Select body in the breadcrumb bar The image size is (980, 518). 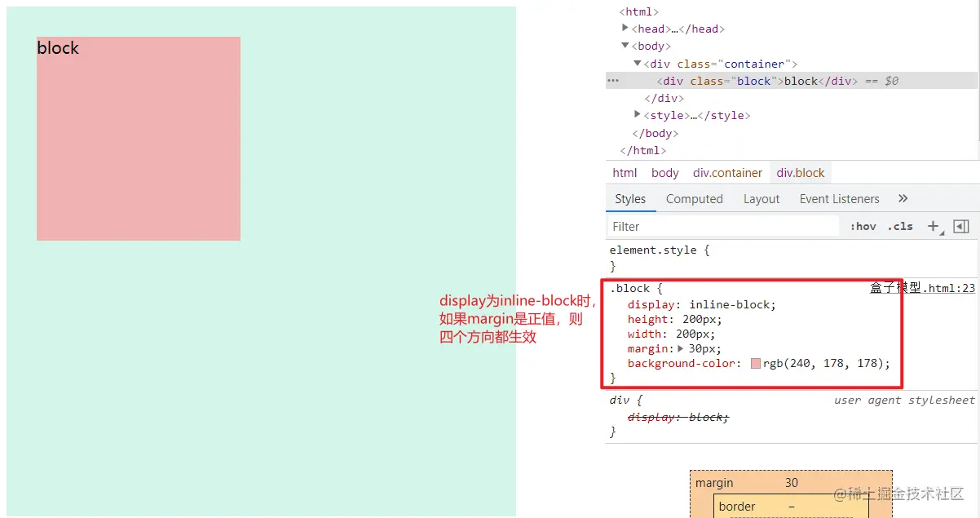point(665,172)
